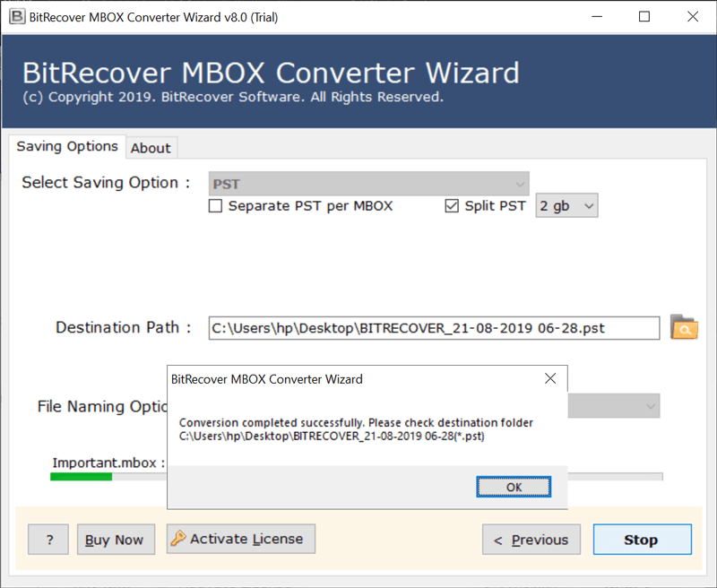The height and width of the screenshot is (588, 717).
Task: Click OK in the conversion dialog
Action: 514,487
